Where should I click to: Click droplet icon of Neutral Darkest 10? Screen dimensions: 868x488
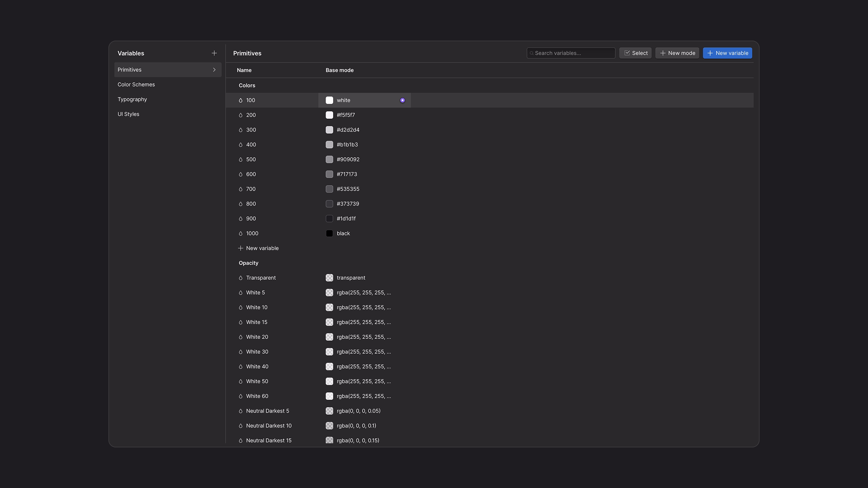(241, 426)
